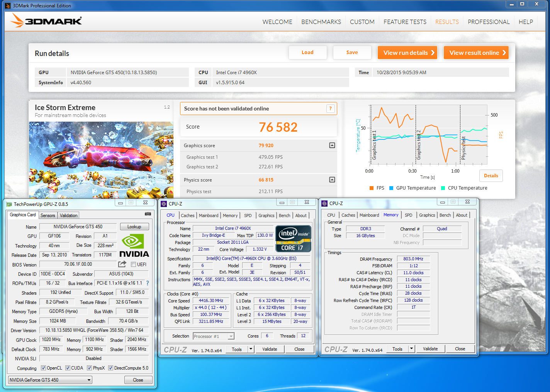Open the FEATURE TESTS tab
Image resolution: width=550 pixels, height=392 pixels.
(x=405, y=22)
